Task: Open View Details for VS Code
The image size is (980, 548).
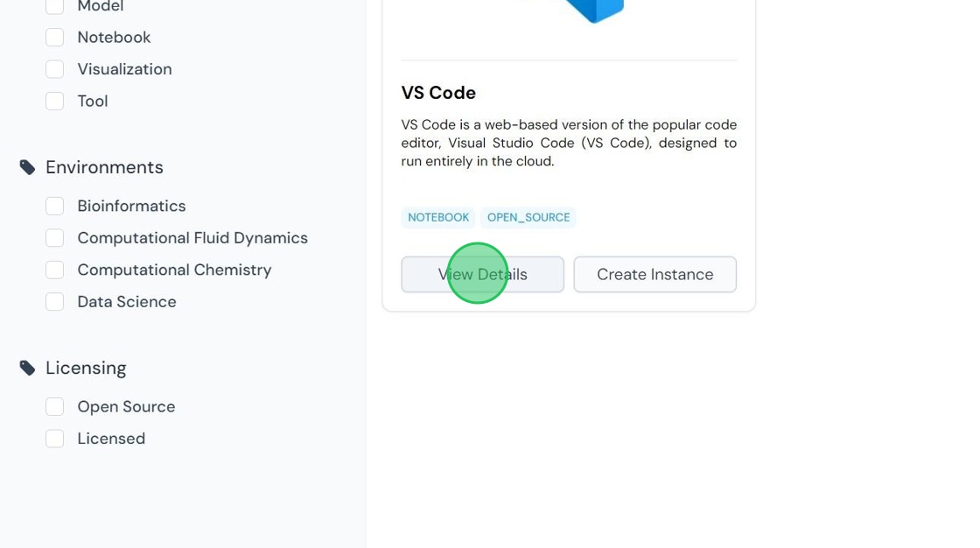Action: [x=482, y=274]
